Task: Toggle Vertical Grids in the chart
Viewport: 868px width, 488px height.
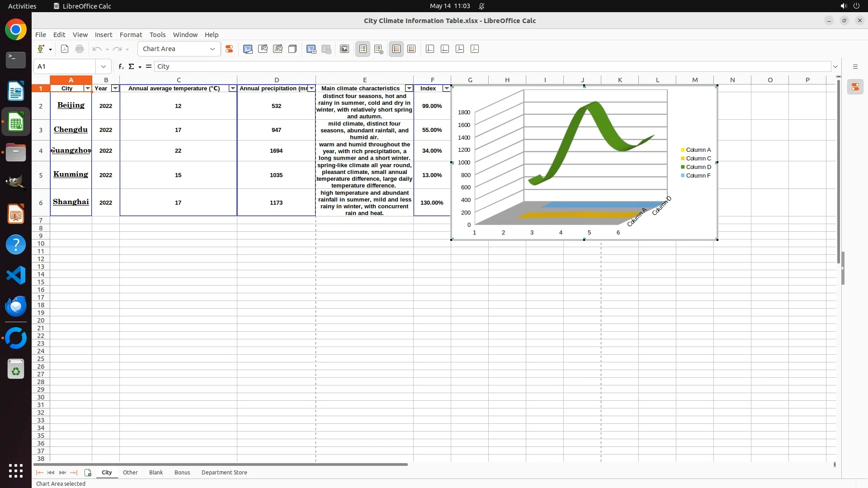Action: (411, 49)
